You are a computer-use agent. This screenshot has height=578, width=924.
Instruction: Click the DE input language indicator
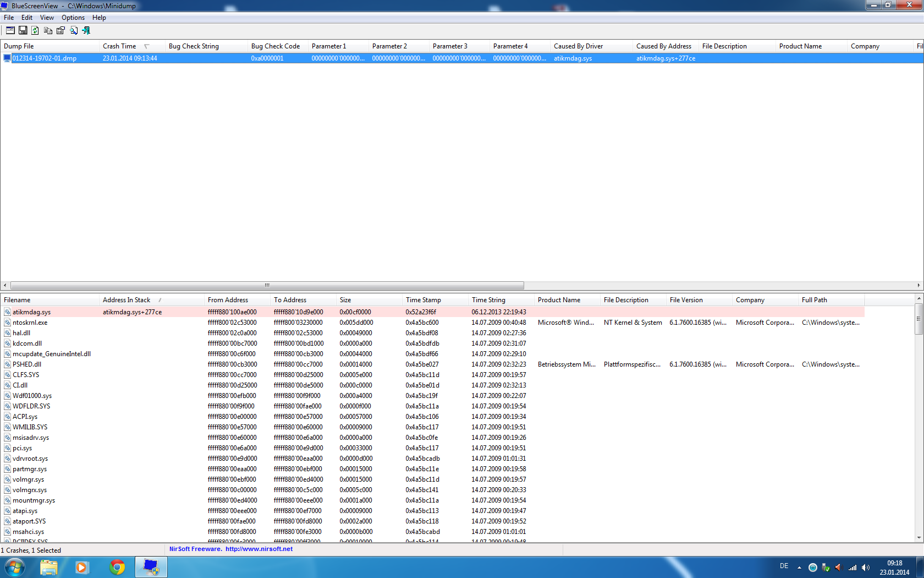pos(784,566)
